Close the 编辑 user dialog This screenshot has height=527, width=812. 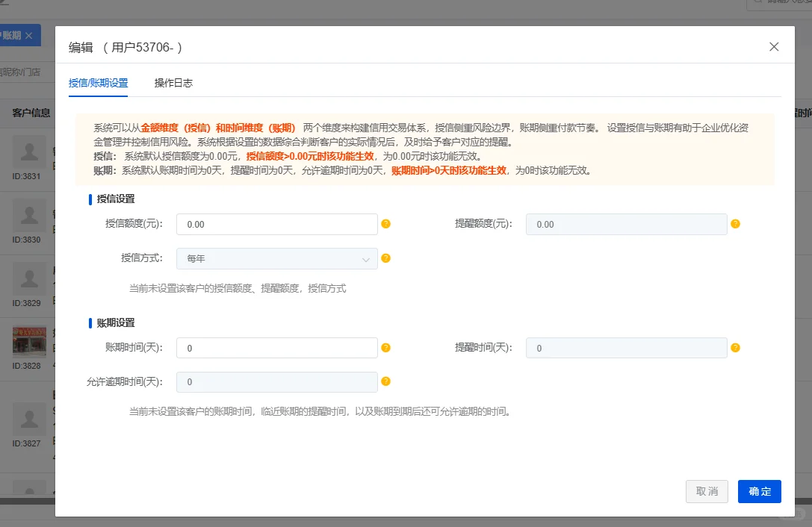pyautogui.click(x=774, y=46)
